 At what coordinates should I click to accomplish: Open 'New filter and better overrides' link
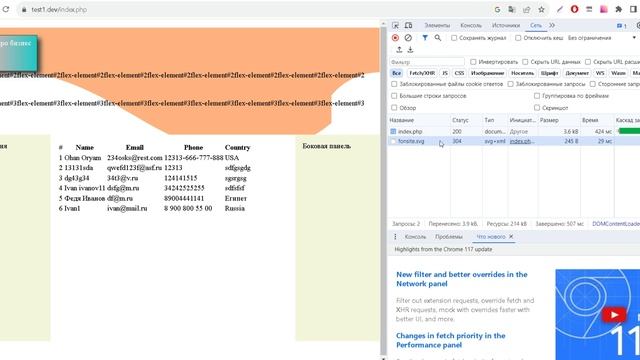pyautogui.click(x=462, y=279)
